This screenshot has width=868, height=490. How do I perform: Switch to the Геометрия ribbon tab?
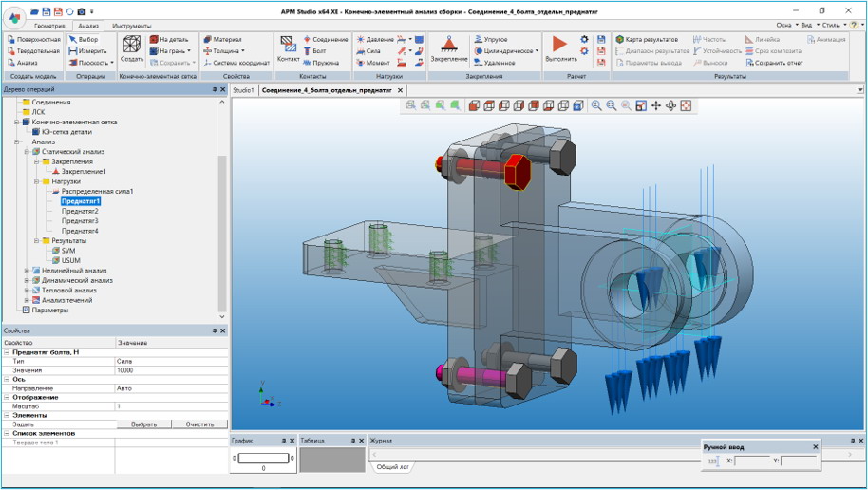(49, 26)
